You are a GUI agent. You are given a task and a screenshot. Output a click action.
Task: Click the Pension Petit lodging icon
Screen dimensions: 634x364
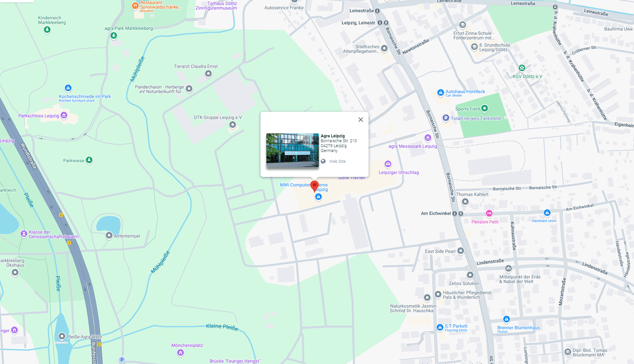coord(489,213)
